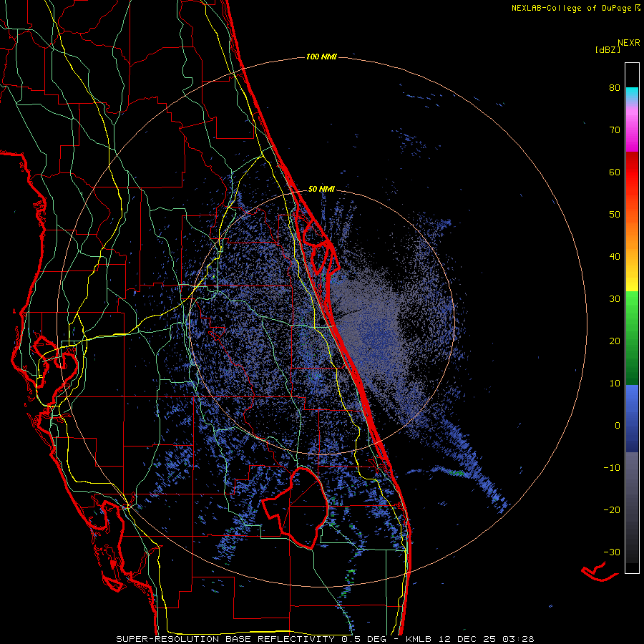Screen dimensions: 644x644
Task: Click the 'KMLB' station identifier in the caption
Action: coord(419,639)
